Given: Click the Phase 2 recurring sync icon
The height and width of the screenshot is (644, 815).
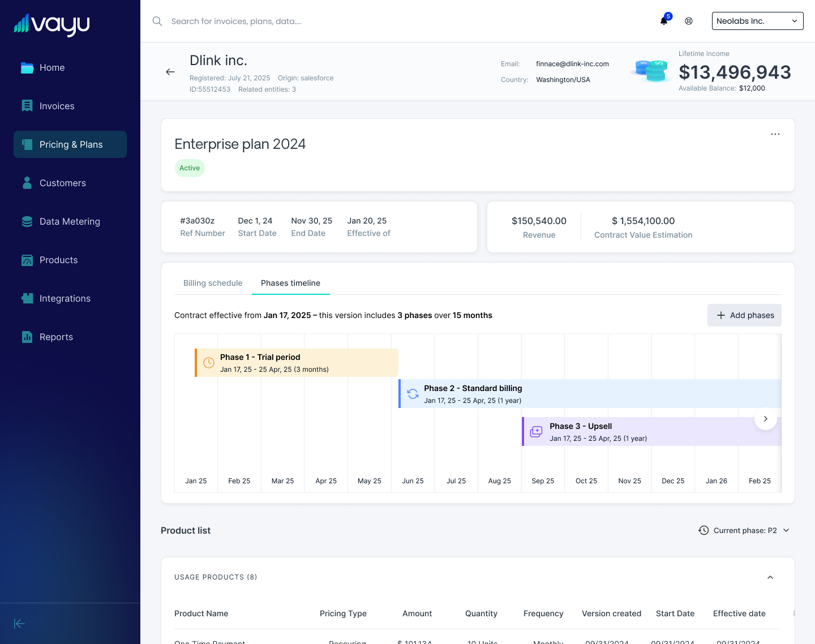Looking at the screenshot, I should point(413,394).
